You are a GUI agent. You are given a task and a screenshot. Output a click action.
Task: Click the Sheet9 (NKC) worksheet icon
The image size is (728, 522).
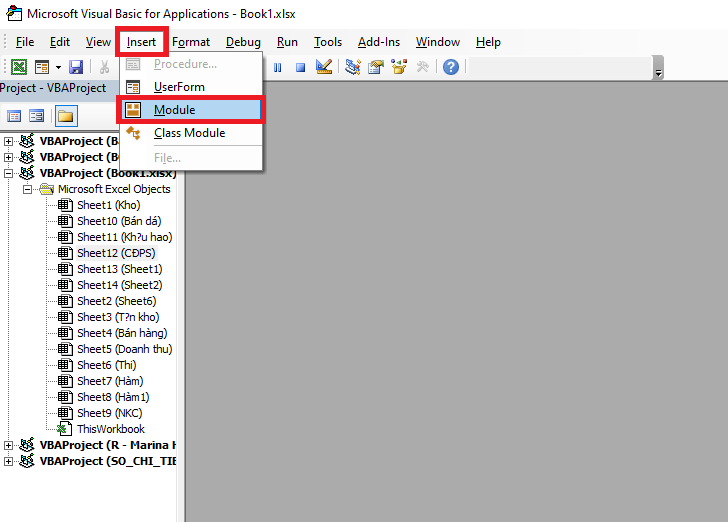click(x=65, y=413)
